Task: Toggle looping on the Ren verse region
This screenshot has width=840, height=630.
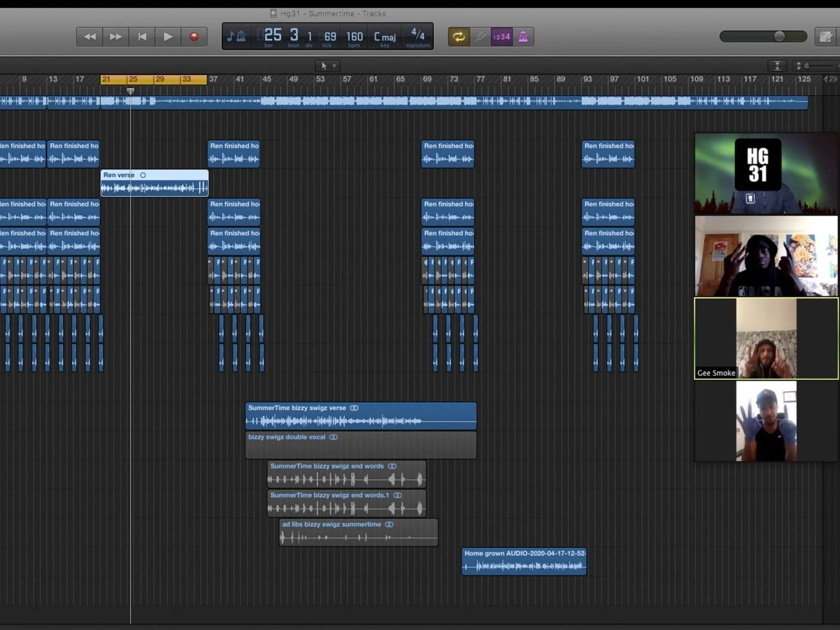Action: (143, 175)
